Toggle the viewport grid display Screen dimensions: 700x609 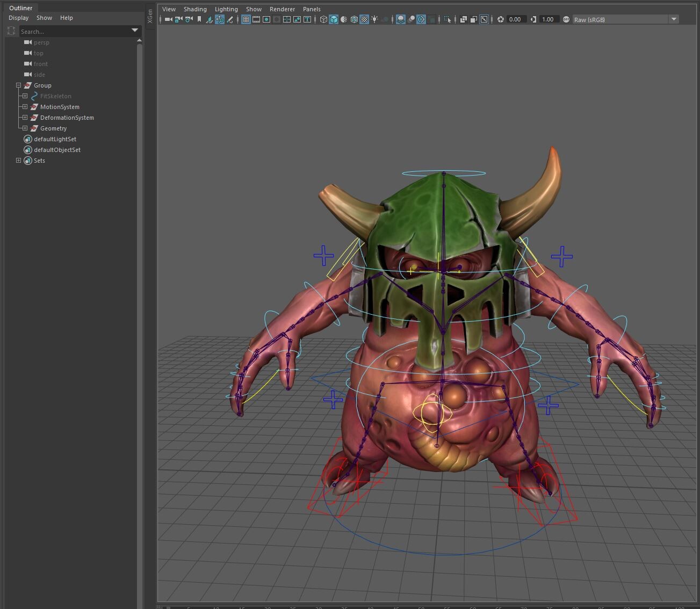246,19
